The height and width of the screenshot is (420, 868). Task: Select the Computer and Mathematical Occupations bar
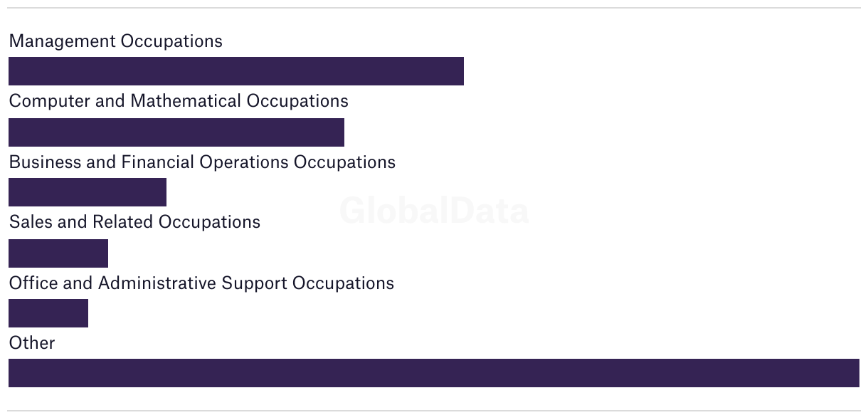176,132
